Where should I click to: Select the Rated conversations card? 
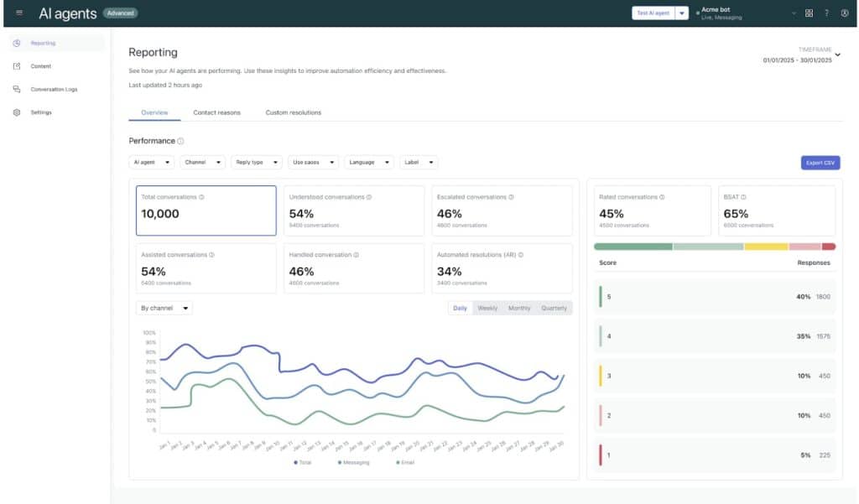point(653,210)
